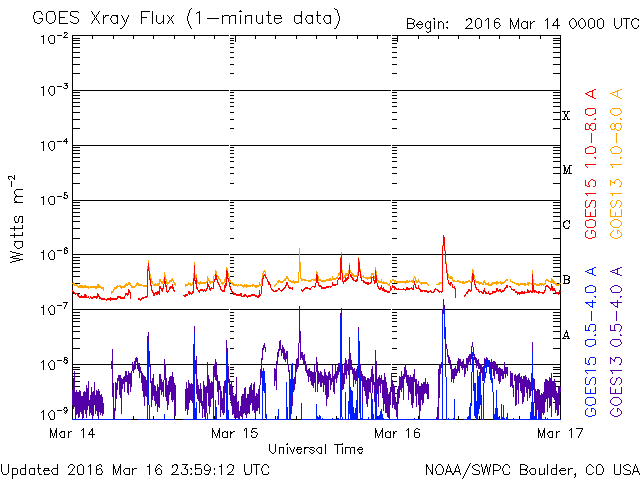The width and height of the screenshot is (640, 480).
Task: Click the NOAA/SWPC Boulder, CO USA credit
Action: (531, 468)
